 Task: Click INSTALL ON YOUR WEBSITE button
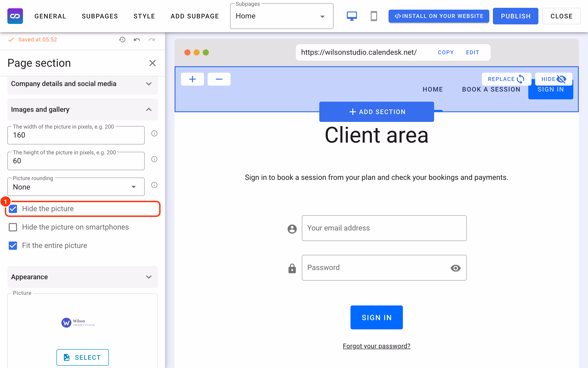[x=439, y=16]
